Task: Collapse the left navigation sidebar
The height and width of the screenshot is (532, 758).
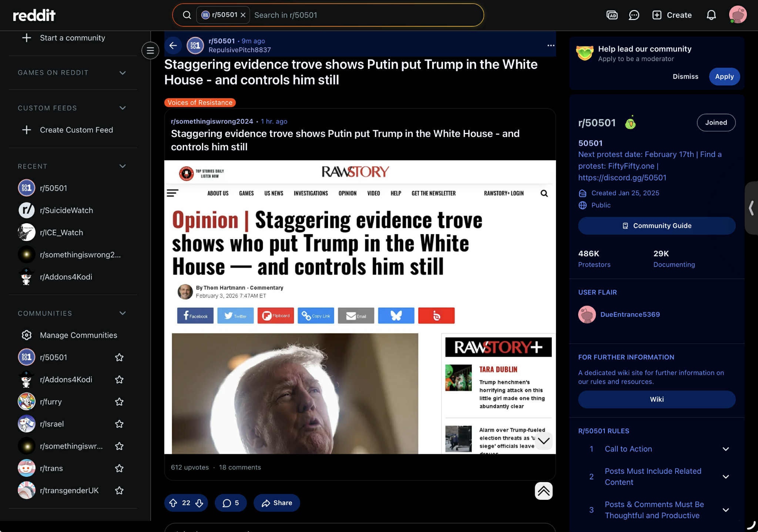Action: [150, 50]
